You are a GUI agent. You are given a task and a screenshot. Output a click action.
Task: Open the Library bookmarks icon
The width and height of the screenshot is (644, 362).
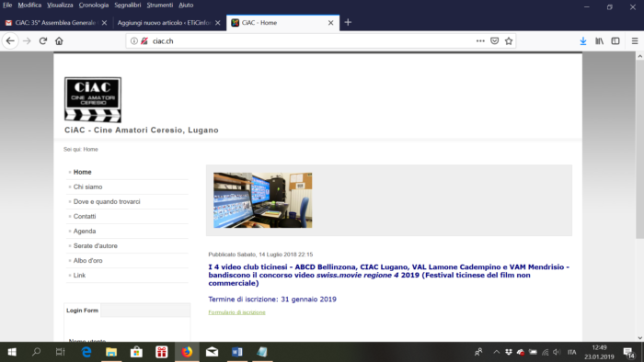pos(599,41)
